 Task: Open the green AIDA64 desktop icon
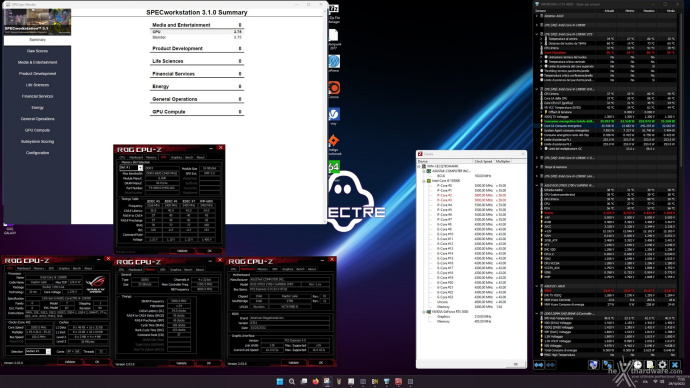click(x=334, y=167)
